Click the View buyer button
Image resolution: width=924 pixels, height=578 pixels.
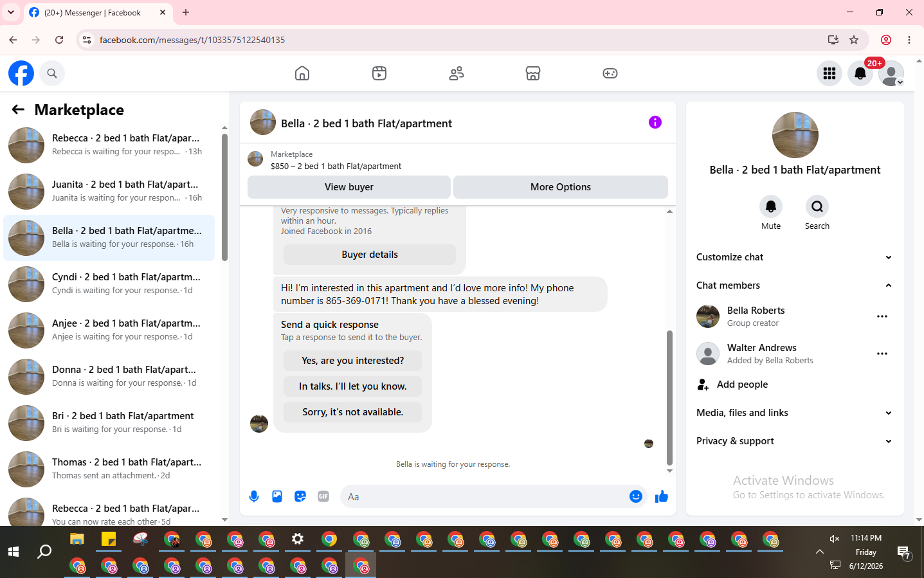(349, 187)
